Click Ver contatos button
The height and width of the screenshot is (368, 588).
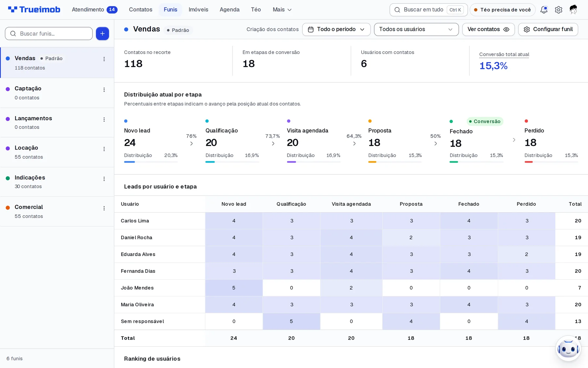point(488,29)
